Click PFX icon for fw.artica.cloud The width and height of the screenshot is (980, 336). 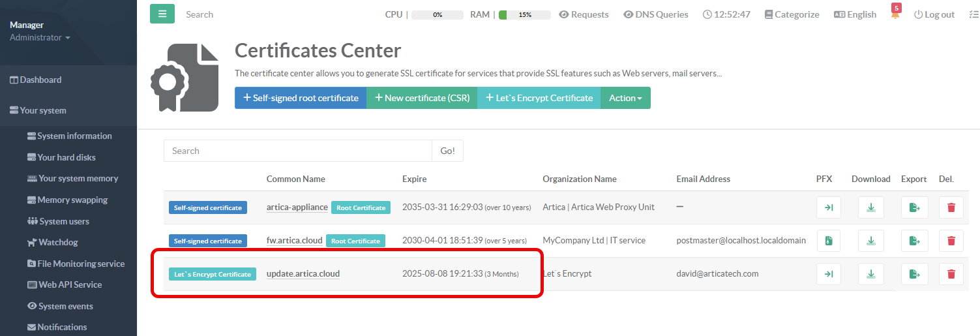(828, 241)
